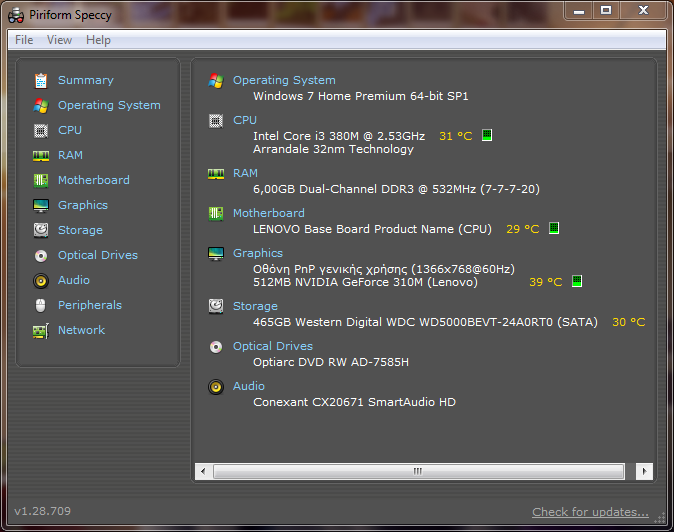This screenshot has height=532, width=674.
Task: Click the CPU heading link in summary
Action: click(245, 120)
